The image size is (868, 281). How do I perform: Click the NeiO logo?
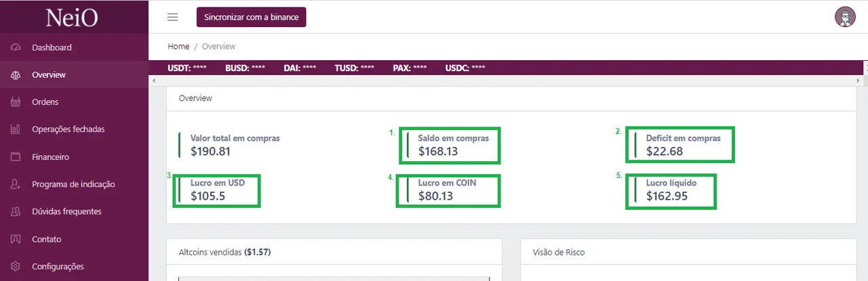point(72,18)
